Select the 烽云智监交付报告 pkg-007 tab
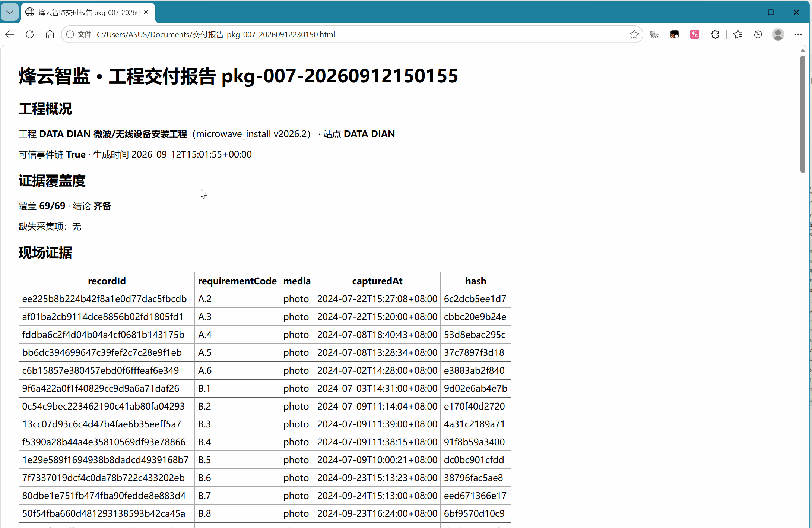 (88, 12)
